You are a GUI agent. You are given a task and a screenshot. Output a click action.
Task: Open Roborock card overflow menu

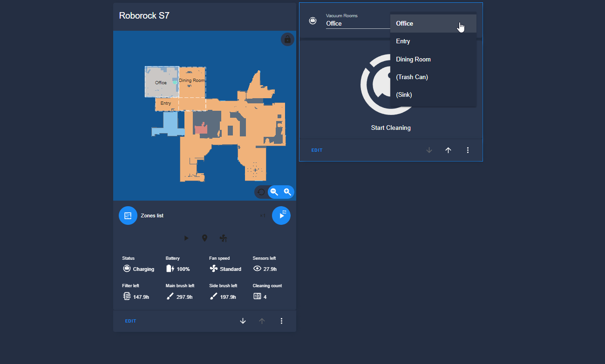pos(281,321)
